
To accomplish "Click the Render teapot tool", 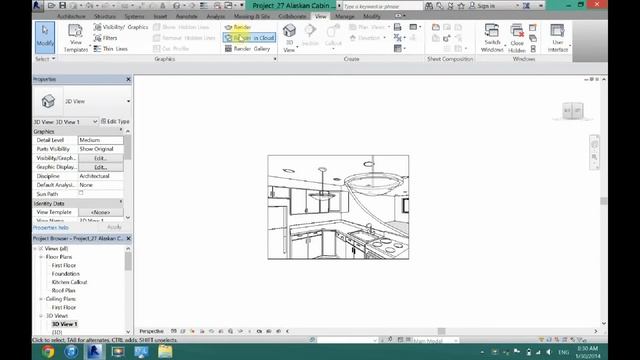I will (238, 27).
